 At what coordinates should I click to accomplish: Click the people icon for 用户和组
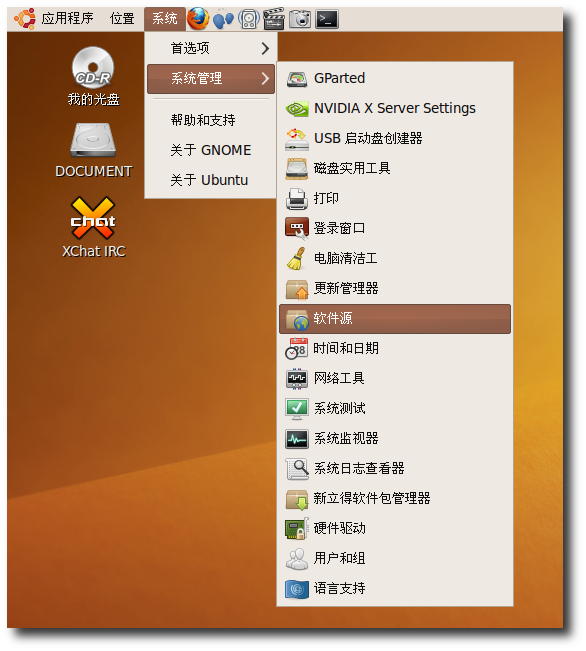point(297,558)
